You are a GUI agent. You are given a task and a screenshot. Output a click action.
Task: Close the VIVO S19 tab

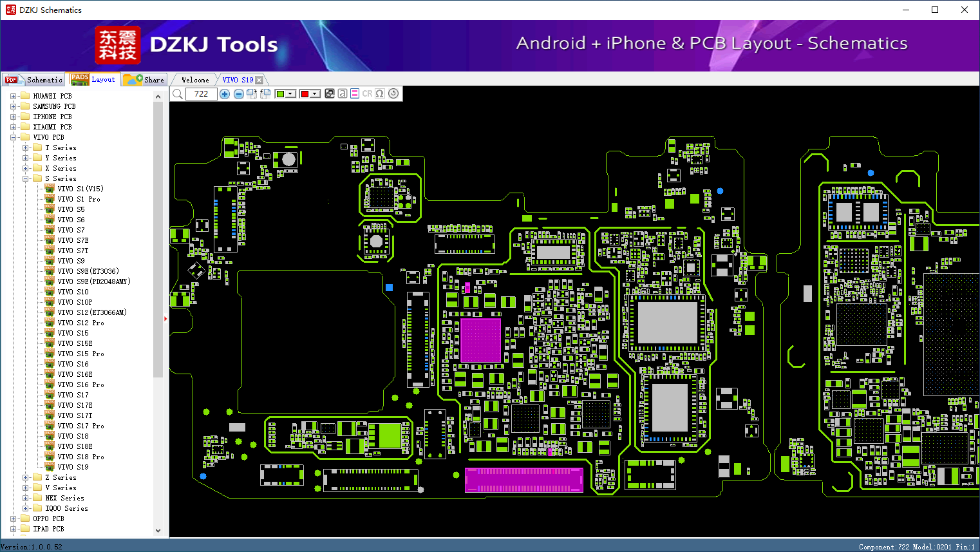259,80
